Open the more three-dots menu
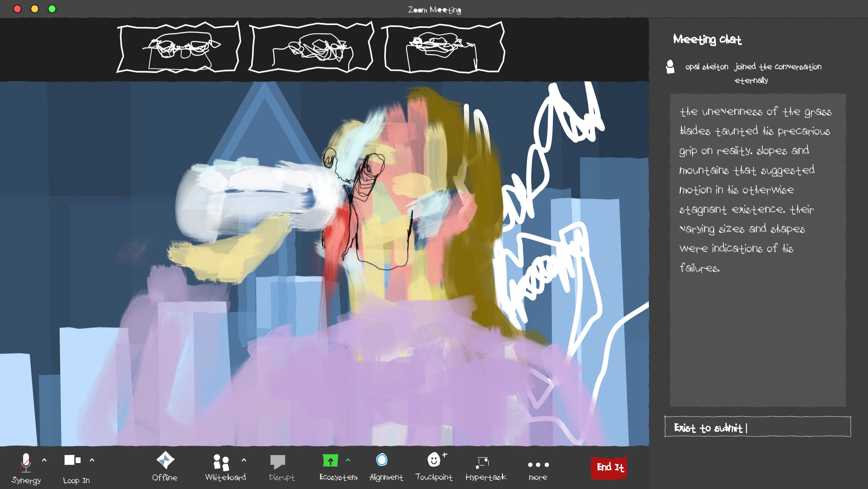This screenshot has height=489, width=868. click(x=538, y=465)
